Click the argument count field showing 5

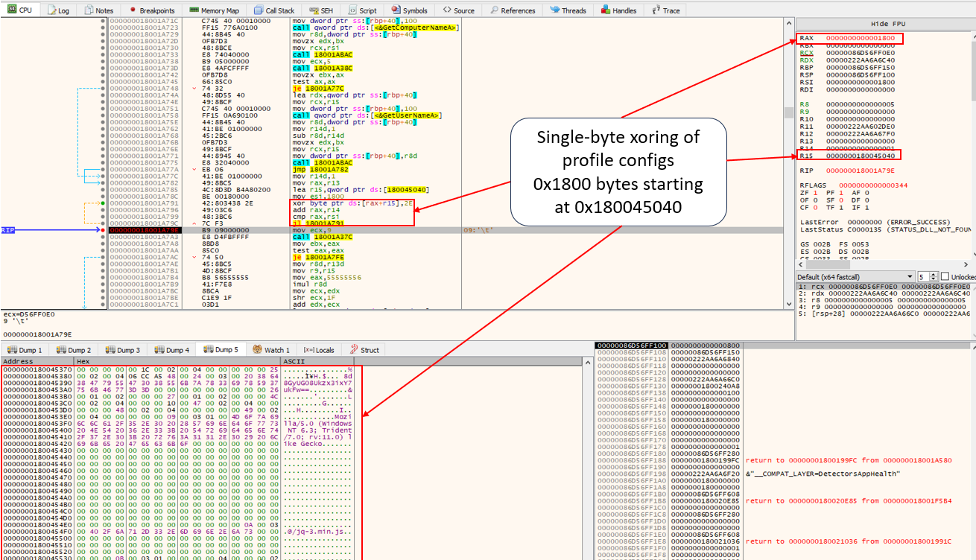click(x=924, y=276)
